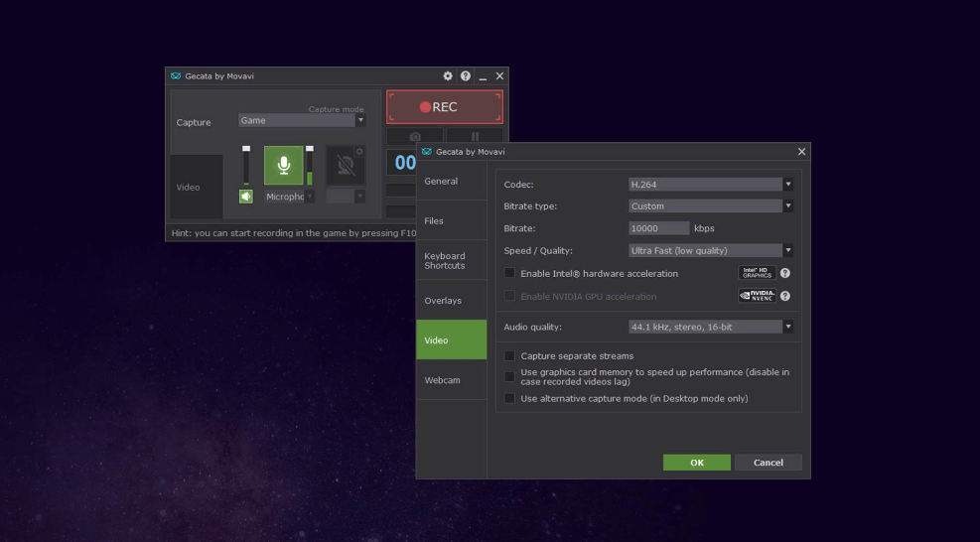Viewport: 980px width, 542px height.
Task: Click the Intel HD Graphics badge
Action: (757, 273)
